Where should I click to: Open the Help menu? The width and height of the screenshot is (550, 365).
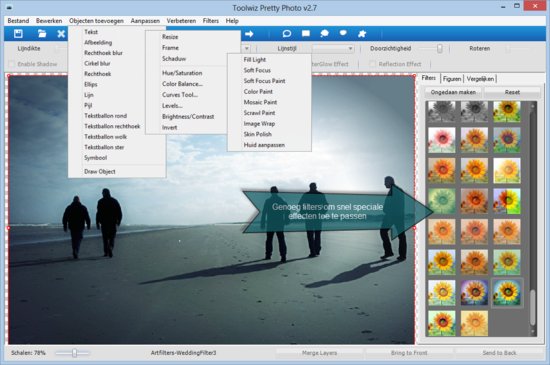tap(232, 21)
